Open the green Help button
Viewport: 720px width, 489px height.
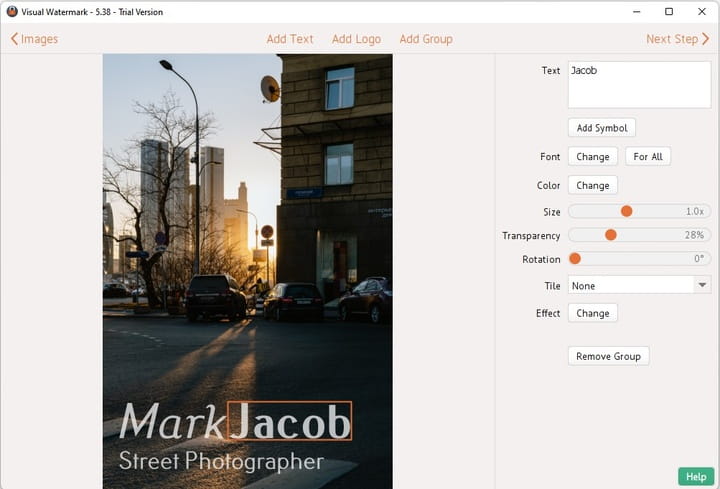click(x=696, y=476)
